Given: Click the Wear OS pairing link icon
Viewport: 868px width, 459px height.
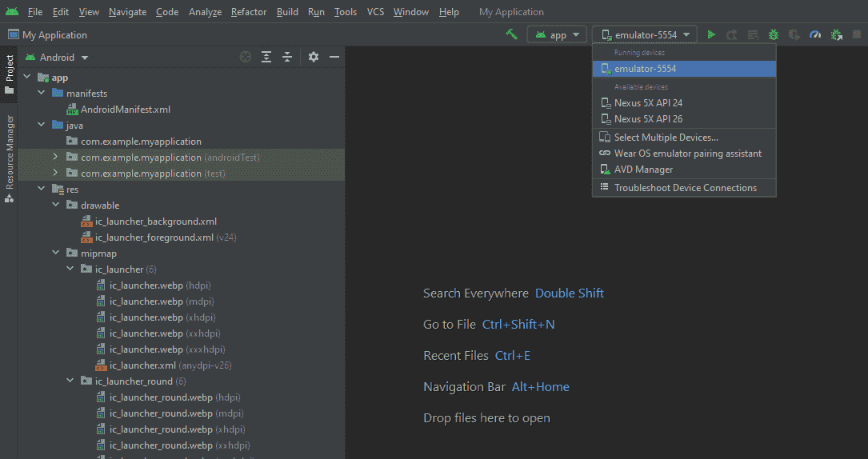Looking at the screenshot, I should [x=605, y=154].
